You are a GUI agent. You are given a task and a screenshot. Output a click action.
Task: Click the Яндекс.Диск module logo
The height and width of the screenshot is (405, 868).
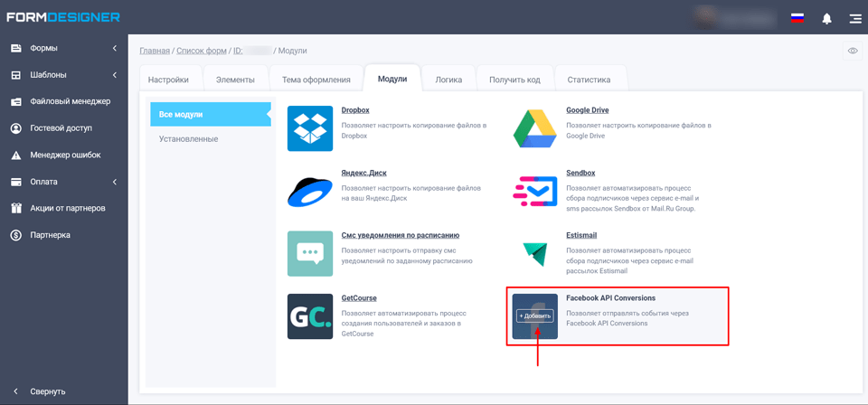(310, 191)
